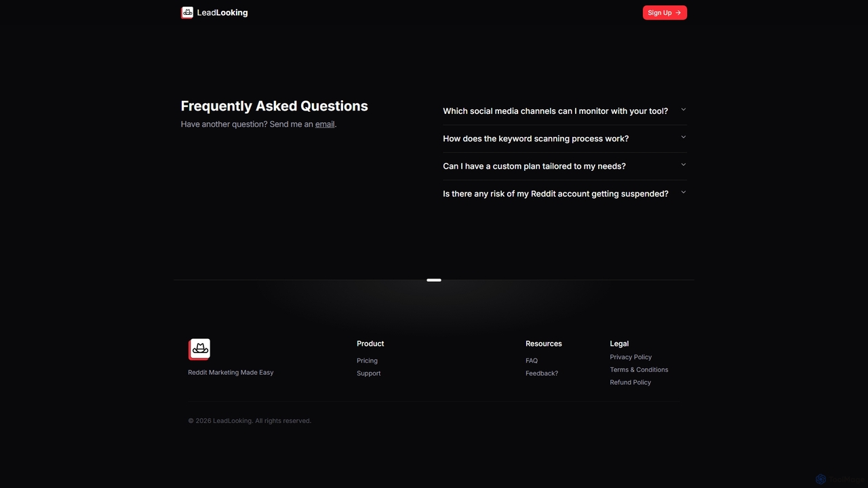This screenshot has width=868, height=488.
Task: Click chevron beside Reddit account suspended question
Action: 684,192
